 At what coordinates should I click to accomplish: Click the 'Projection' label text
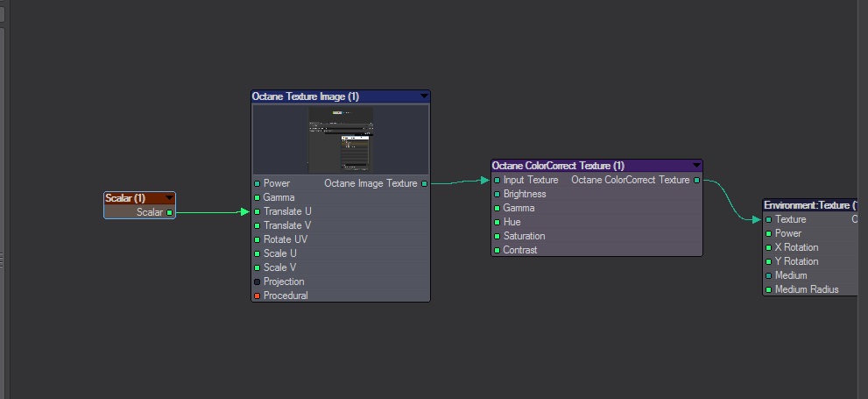point(284,282)
